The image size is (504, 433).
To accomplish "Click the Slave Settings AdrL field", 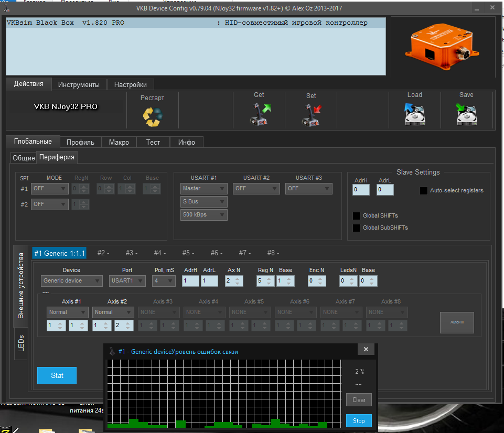I will point(385,190).
